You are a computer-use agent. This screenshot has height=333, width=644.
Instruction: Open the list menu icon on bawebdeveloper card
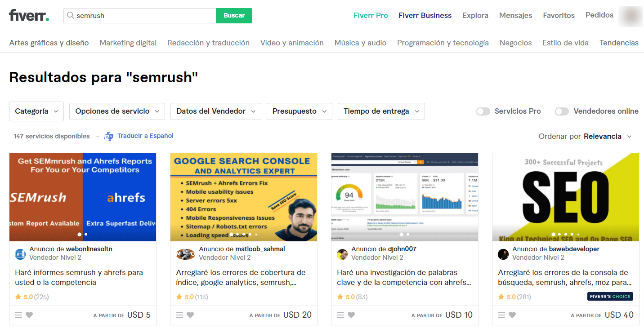[x=501, y=315]
